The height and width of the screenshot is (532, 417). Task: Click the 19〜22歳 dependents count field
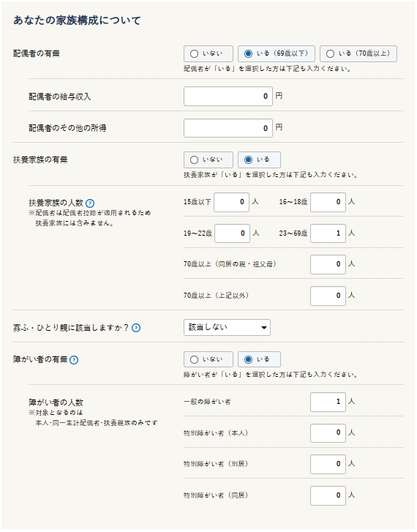(232, 233)
